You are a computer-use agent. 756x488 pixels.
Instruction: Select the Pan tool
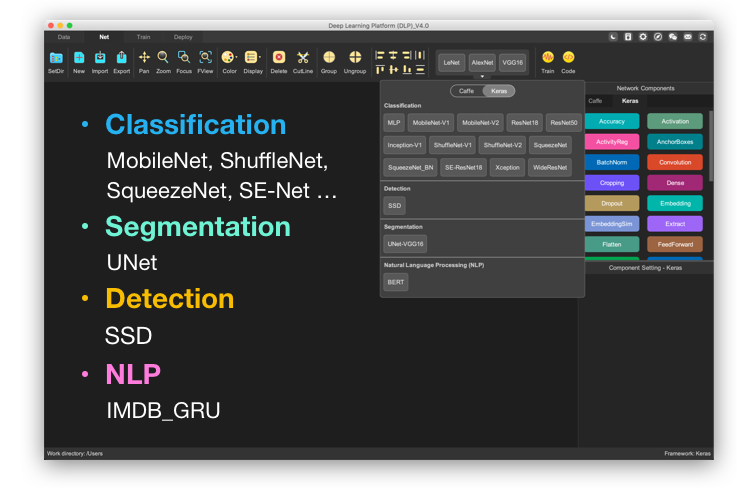(144, 58)
